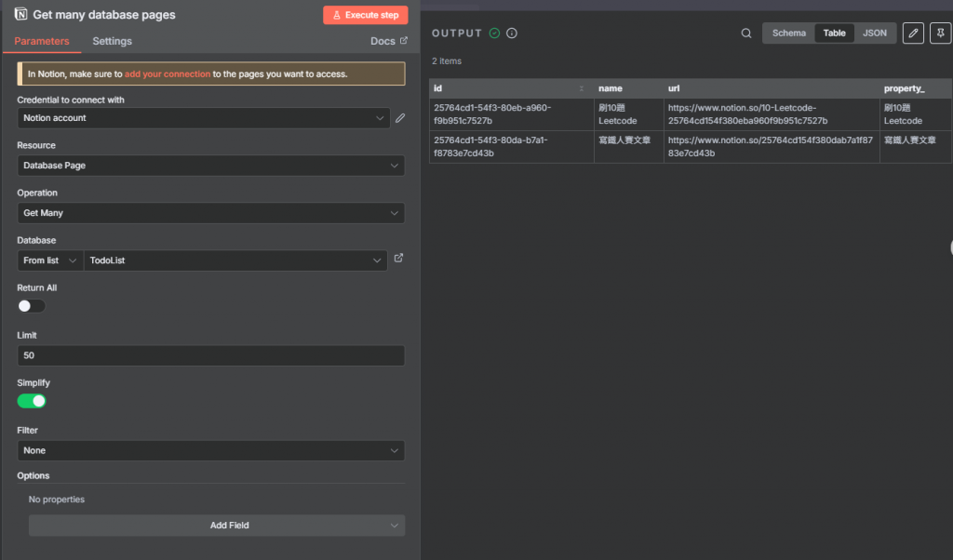The image size is (953, 560).
Task: Click the output info circle icon
Action: [512, 33]
